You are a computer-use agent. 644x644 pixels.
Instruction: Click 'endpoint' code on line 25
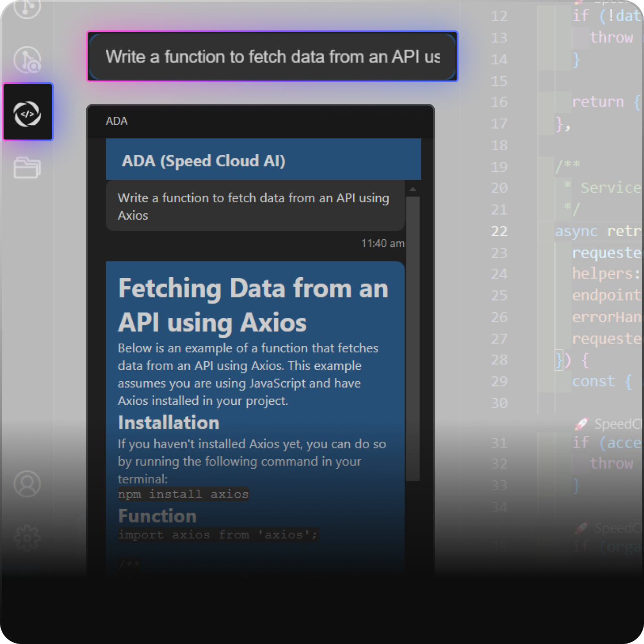(607, 295)
